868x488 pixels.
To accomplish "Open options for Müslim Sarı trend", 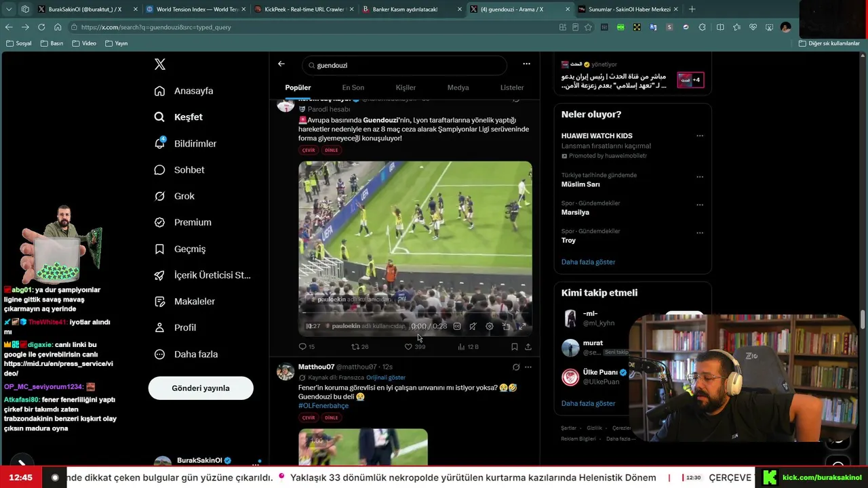I will click(x=700, y=178).
